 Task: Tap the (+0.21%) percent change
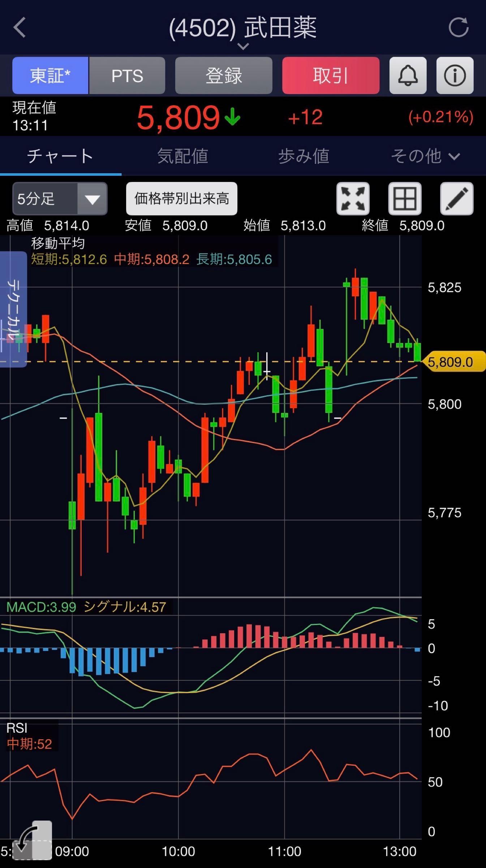[441, 117]
